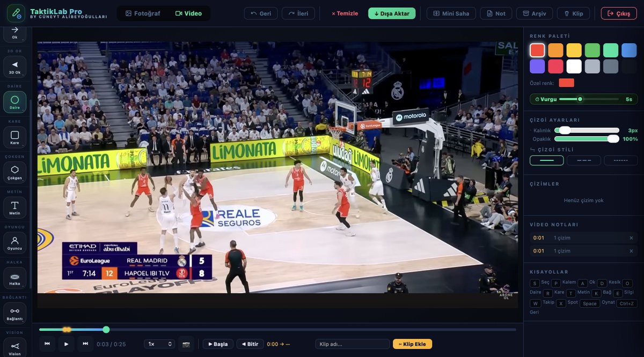
Task: Pick the yellow color swatch
Action: pyautogui.click(x=574, y=50)
